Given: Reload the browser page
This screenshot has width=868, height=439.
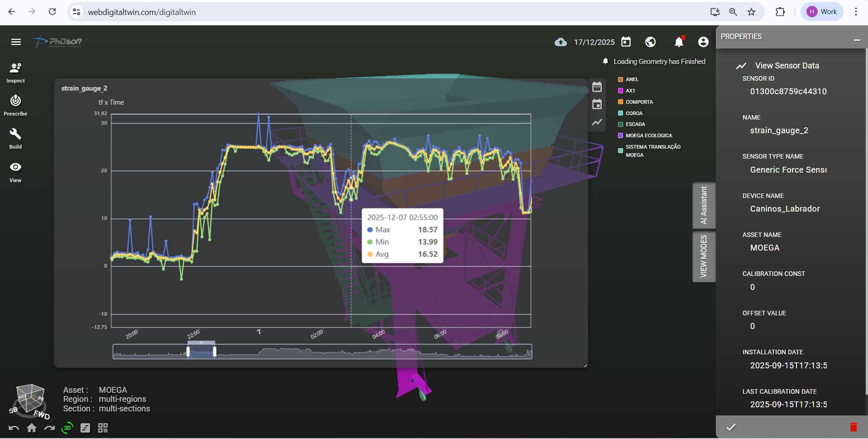Looking at the screenshot, I should [53, 12].
